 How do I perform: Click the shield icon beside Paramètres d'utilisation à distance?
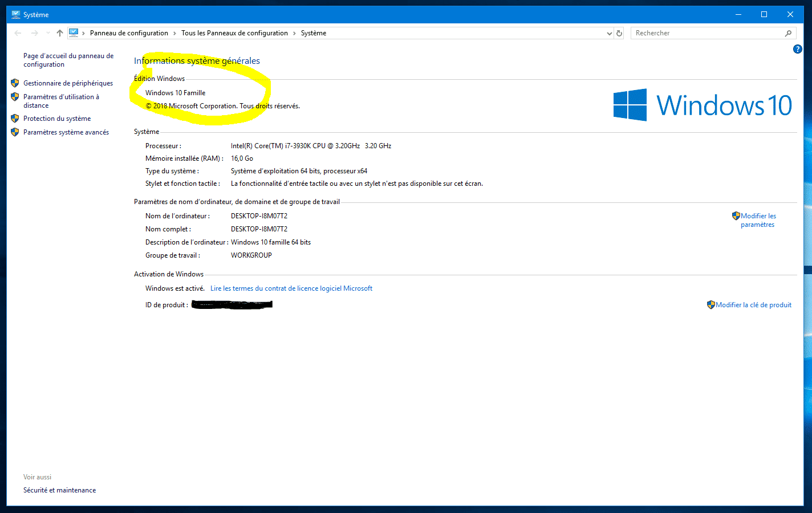(x=15, y=97)
